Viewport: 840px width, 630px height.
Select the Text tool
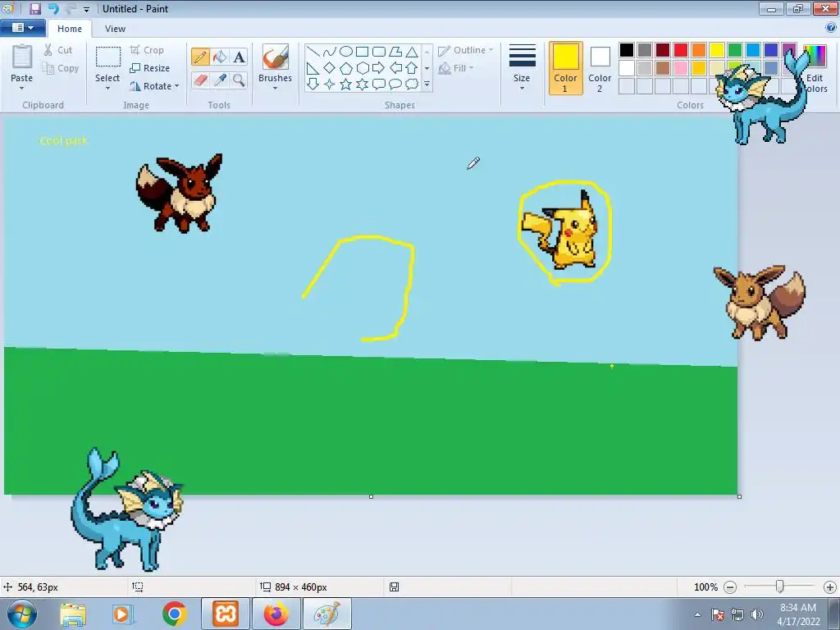239,57
